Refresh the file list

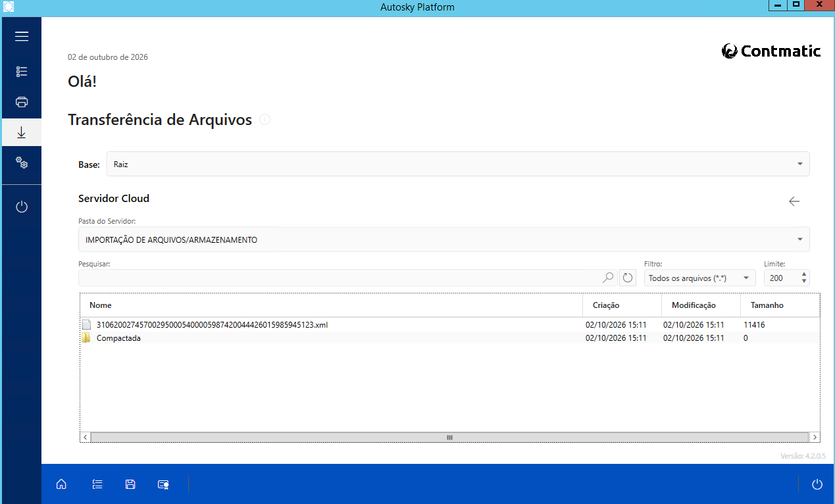point(628,278)
